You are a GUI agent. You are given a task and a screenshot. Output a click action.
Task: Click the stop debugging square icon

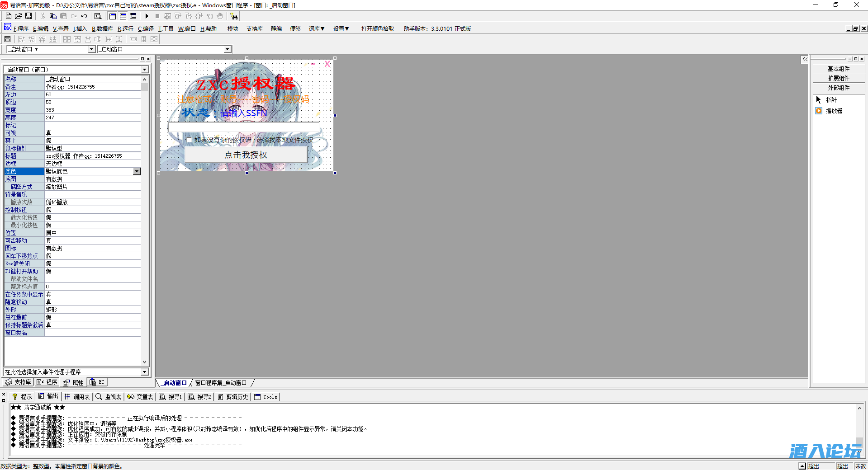click(x=157, y=16)
